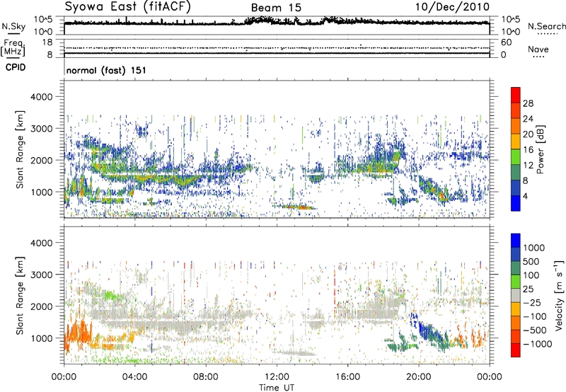Click the 'Nave' legend label
This screenshot has height=392, width=566.
coord(538,49)
